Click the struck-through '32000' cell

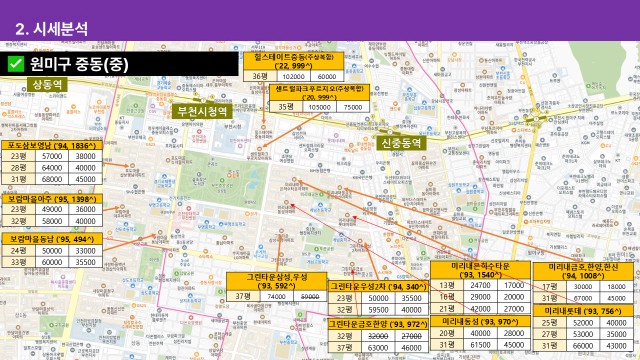pos(378,336)
